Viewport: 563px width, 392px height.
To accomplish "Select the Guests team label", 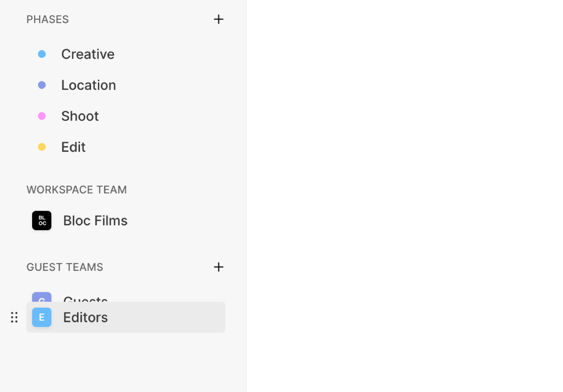I will pos(86,298).
